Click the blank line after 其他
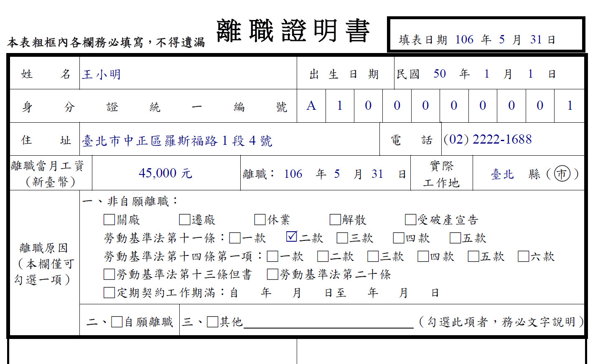 click(x=328, y=324)
